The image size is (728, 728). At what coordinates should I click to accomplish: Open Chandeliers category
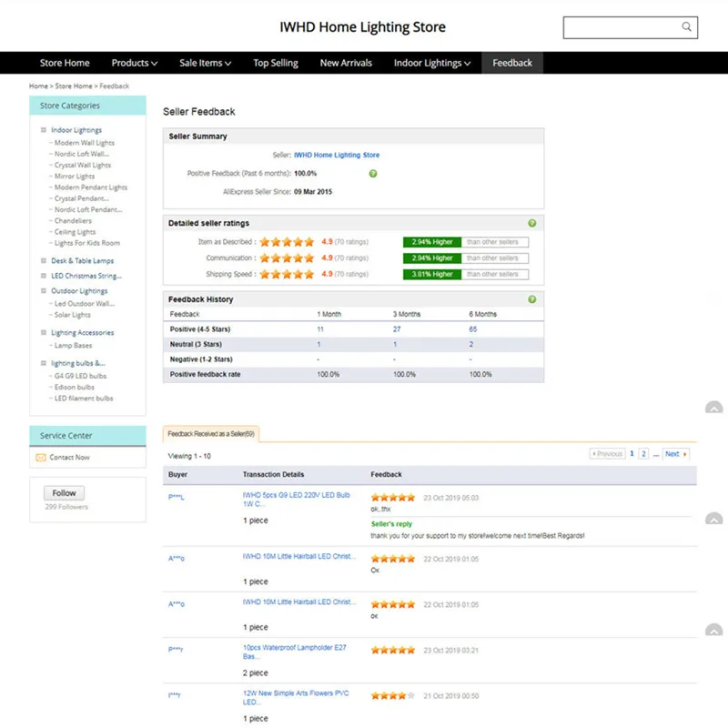click(73, 221)
